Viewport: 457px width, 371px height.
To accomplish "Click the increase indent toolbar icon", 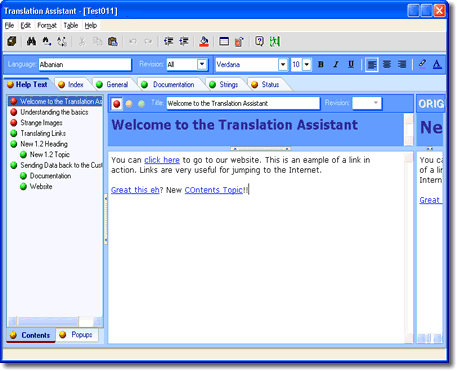I will 184,41.
